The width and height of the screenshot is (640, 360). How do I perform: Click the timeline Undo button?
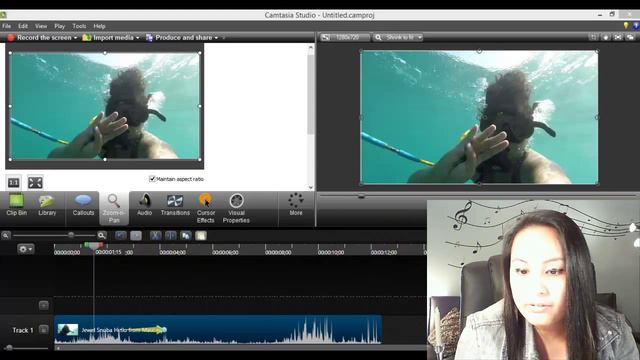(121, 236)
